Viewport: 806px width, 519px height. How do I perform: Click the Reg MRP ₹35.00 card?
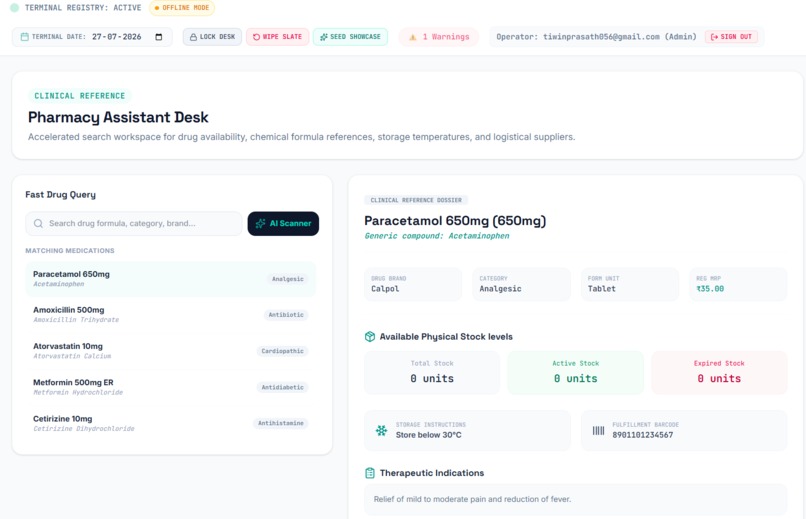[738, 284]
